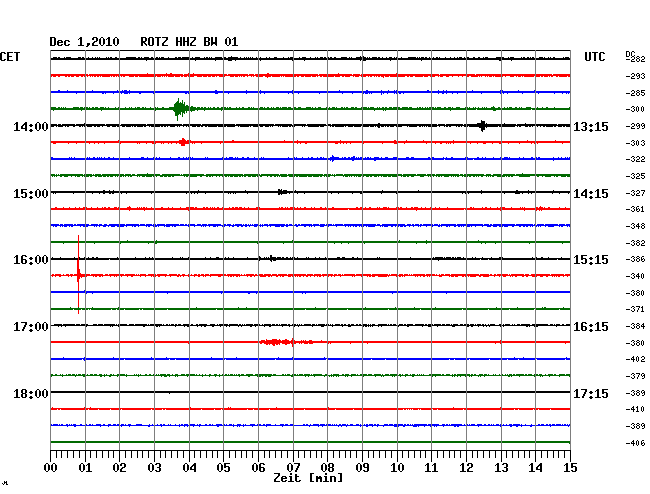The width and height of the screenshot is (650, 494).
Task: Click the DC offset value -285
Action: pyautogui.click(x=635, y=93)
